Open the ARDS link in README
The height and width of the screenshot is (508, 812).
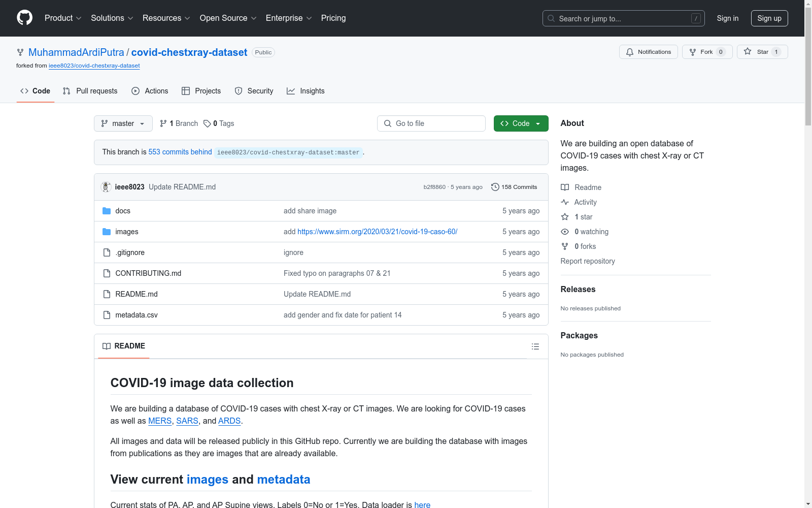(x=229, y=421)
